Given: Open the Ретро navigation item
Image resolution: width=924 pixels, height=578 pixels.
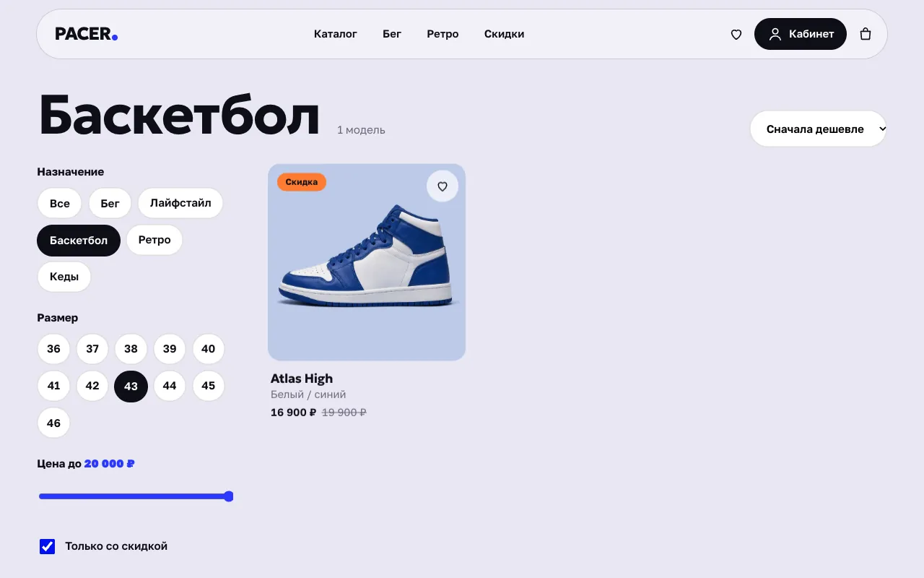Looking at the screenshot, I should [x=443, y=34].
